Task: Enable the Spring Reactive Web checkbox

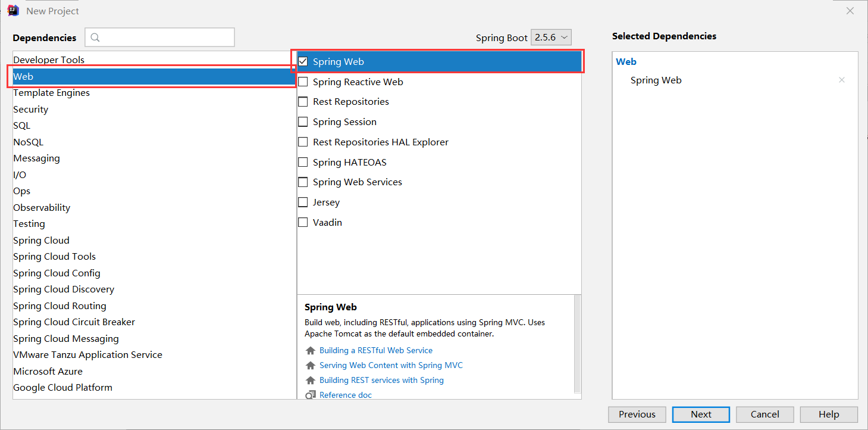Action: click(303, 82)
